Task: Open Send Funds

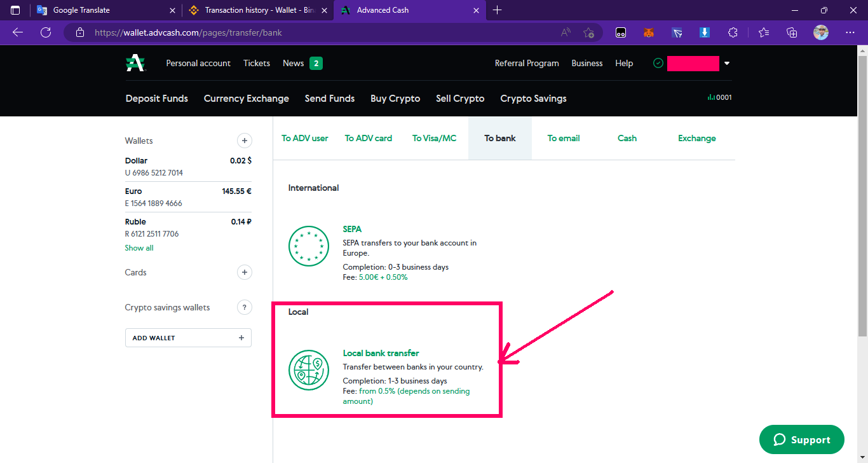Action: [330, 99]
